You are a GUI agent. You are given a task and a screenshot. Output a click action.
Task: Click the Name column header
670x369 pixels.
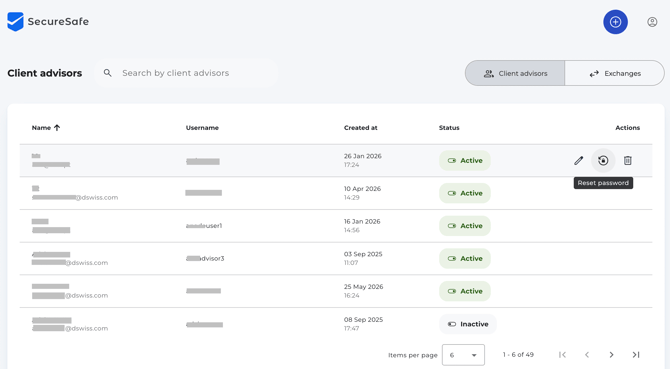(41, 128)
